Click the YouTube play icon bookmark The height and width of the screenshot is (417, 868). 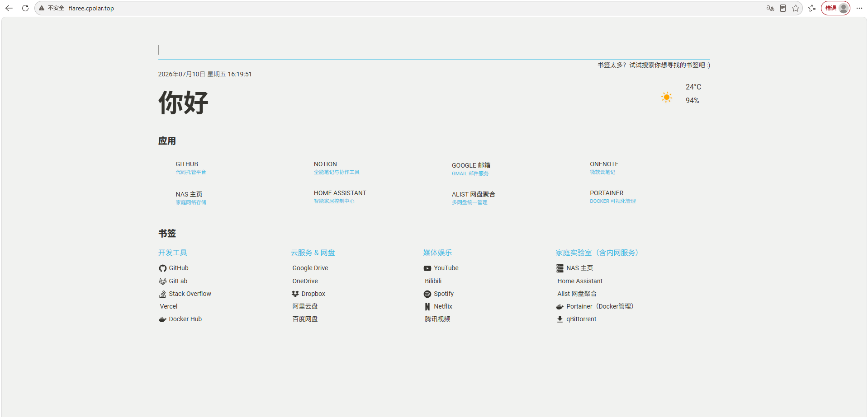pyautogui.click(x=427, y=268)
